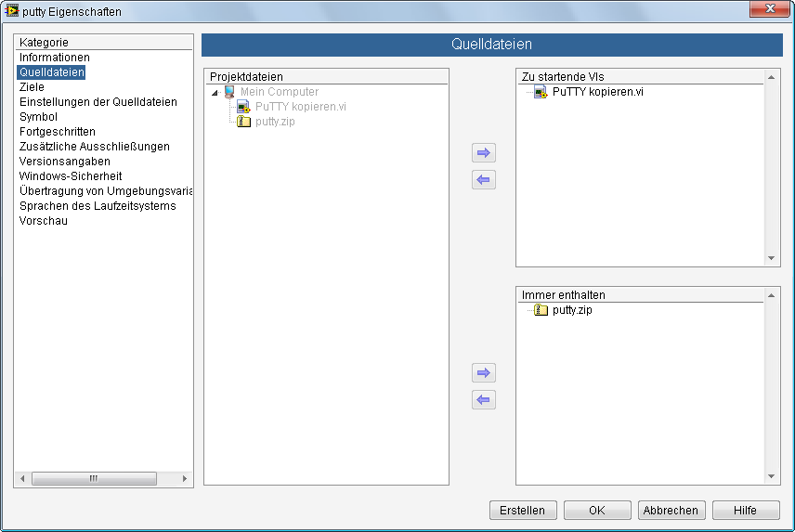Select PuTTY kopieren.vi in Zu startende VIs
This screenshot has height=532, width=795.
tap(598, 92)
